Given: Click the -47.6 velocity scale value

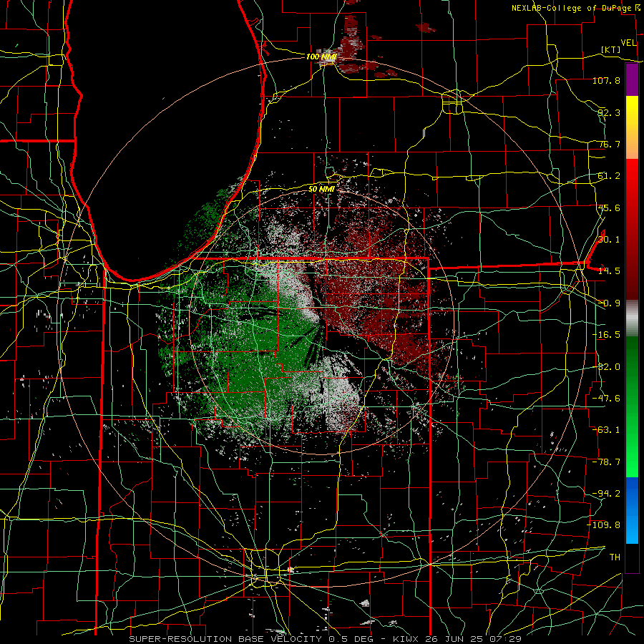Looking at the screenshot, I should 606,399.
